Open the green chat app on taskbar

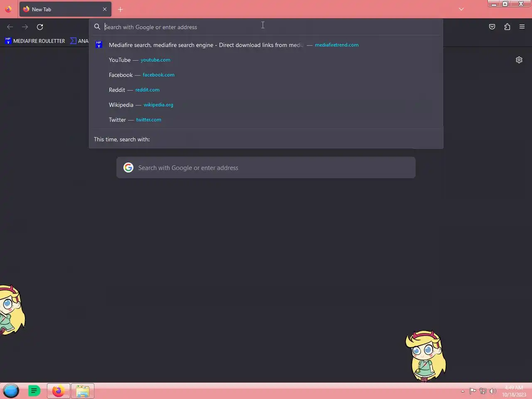click(x=34, y=391)
